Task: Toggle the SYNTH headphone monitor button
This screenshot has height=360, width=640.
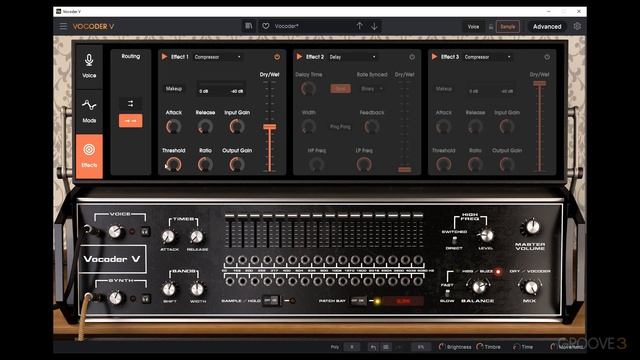Action: click(145, 299)
